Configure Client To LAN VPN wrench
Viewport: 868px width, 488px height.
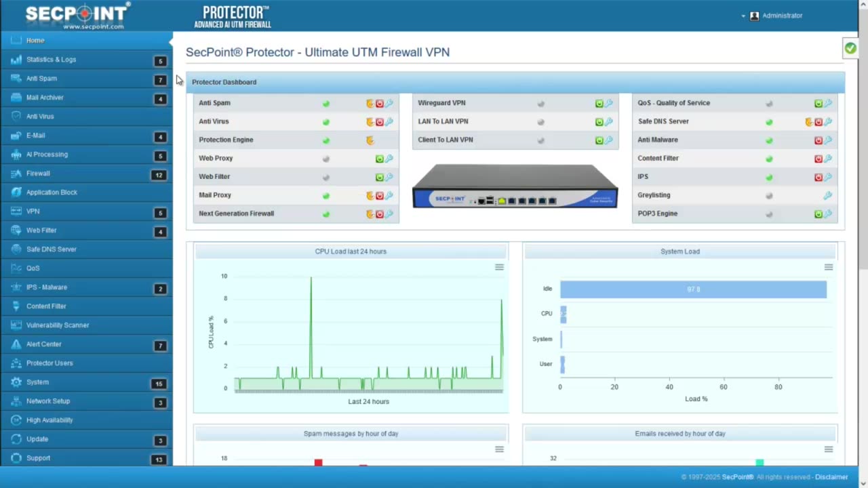click(x=609, y=140)
